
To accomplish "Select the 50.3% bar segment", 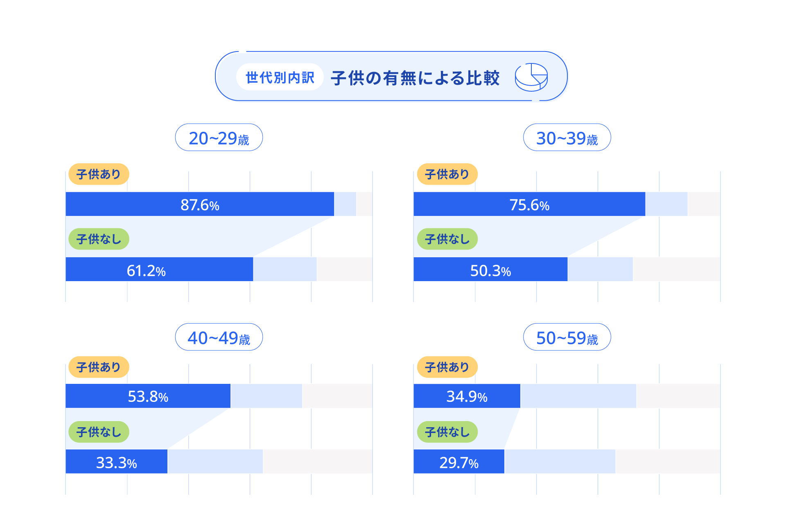I will click(x=490, y=270).
